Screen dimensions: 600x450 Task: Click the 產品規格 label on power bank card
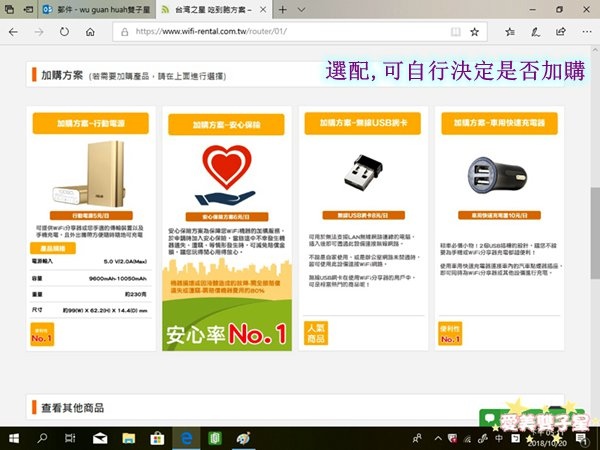pyautogui.click(x=53, y=248)
